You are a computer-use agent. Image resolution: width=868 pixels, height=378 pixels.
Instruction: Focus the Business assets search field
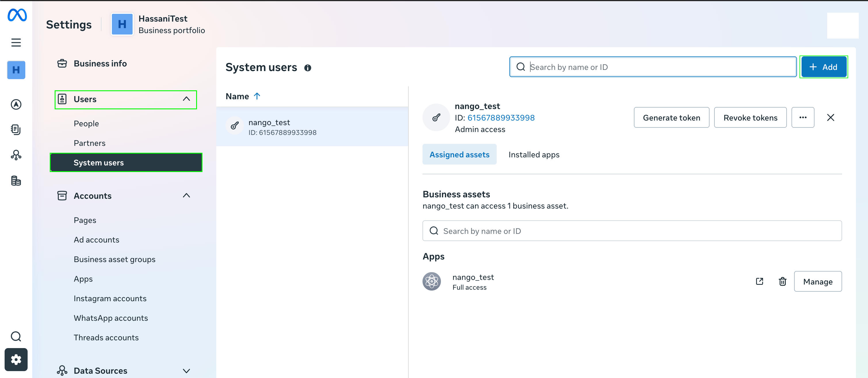click(x=632, y=231)
